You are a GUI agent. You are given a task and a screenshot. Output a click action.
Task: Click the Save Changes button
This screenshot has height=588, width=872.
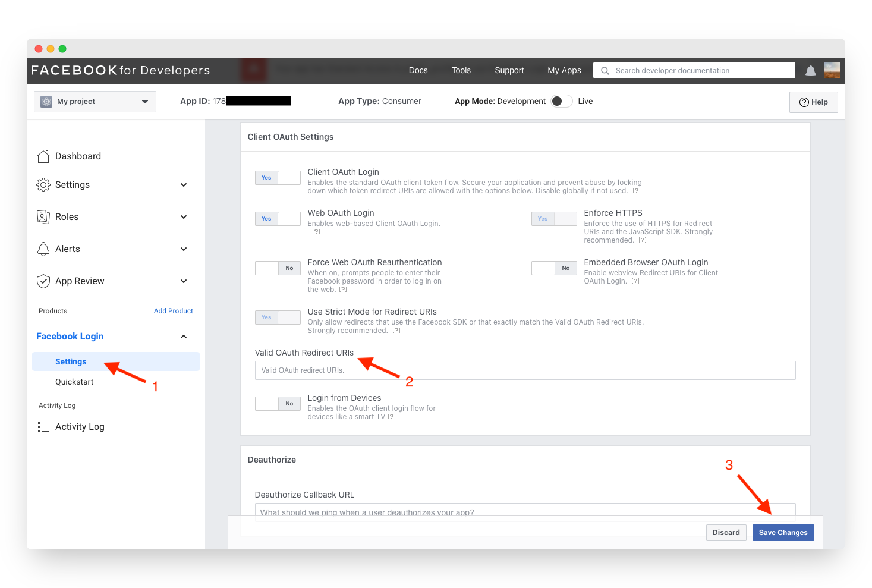783,533
